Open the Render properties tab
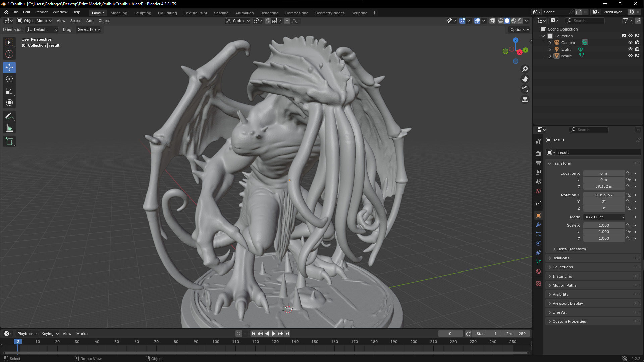The width and height of the screenshot is (644, 362). [x=538, y=153]
